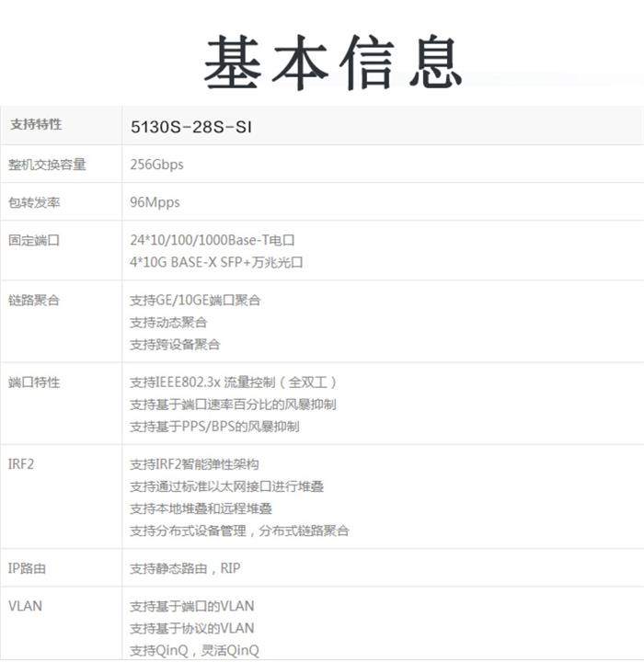Screen dimensions: 644x662
Task: Click the 96Mpps value
Action: click(x=155, y=202)
